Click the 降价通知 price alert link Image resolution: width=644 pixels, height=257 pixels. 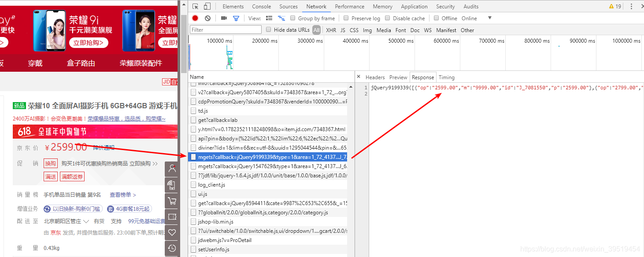coord(104,147)
